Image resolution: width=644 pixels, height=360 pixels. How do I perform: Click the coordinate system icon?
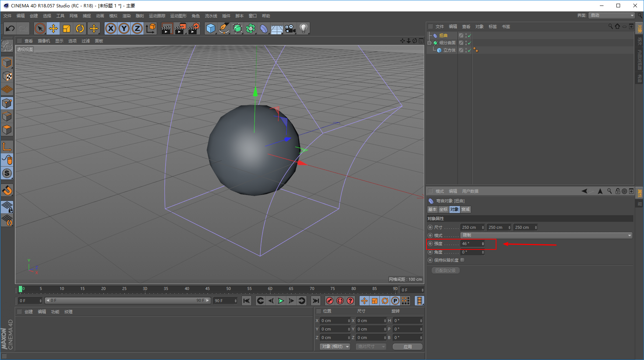[151, 28]
